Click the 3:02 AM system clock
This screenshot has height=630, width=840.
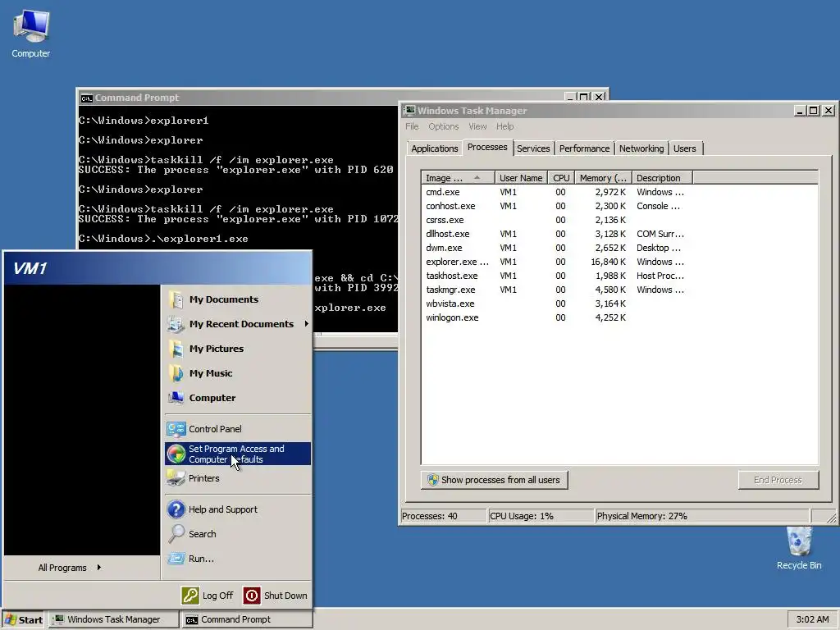[812, 619]
